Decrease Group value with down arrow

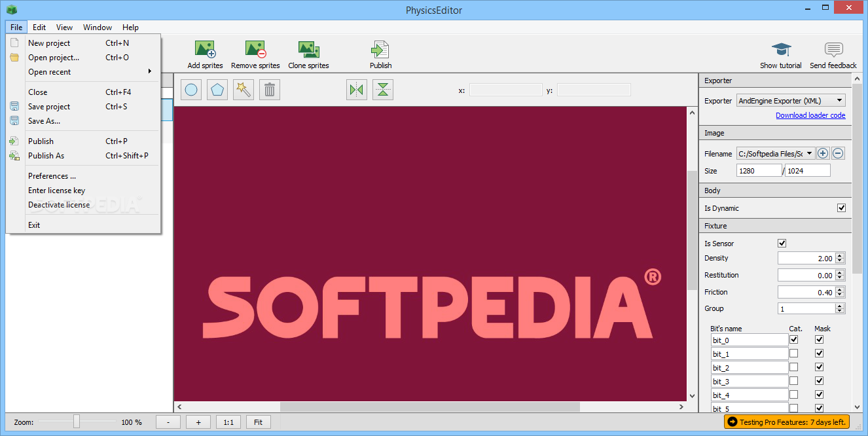[x=840, y=311]
